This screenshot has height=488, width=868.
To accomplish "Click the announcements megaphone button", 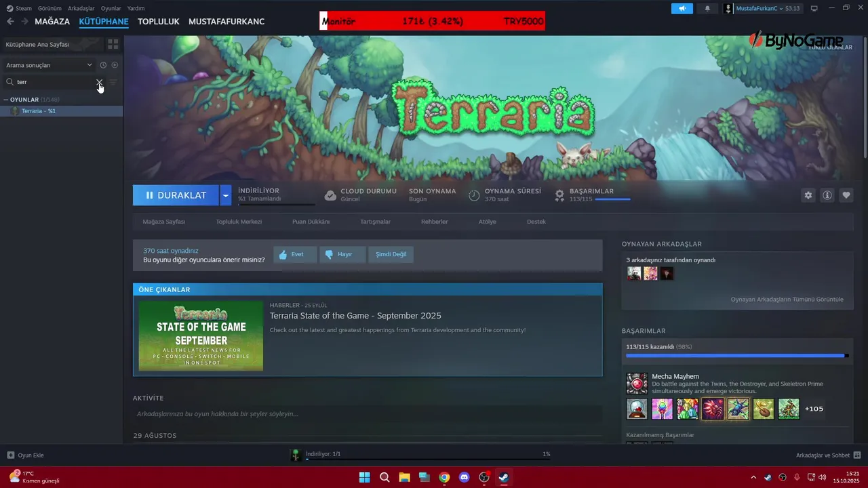I will (x=682, y=8).
